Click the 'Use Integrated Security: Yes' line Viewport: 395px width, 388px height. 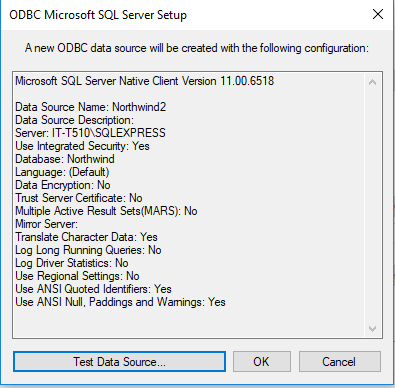(x=82, y=146)
